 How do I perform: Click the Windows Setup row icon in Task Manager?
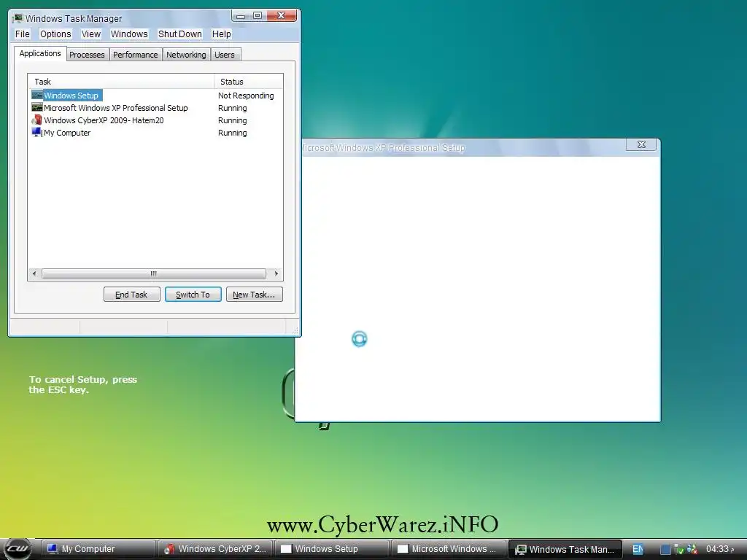click(36, 95)
